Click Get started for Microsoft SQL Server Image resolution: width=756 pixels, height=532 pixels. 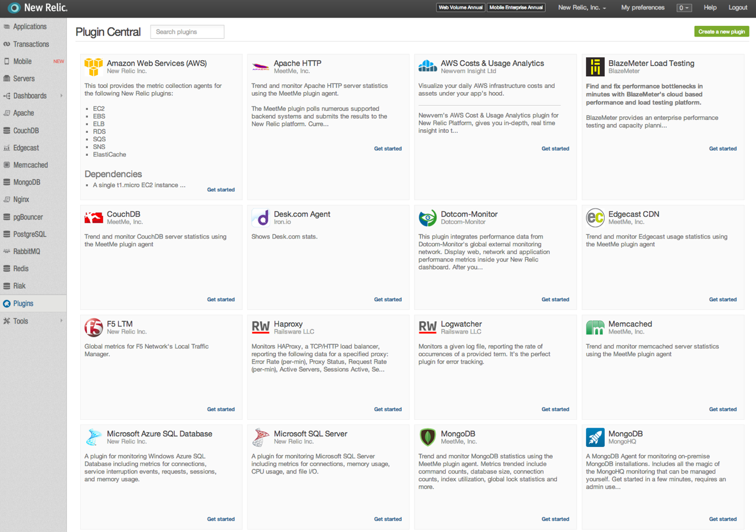[387, 519]
